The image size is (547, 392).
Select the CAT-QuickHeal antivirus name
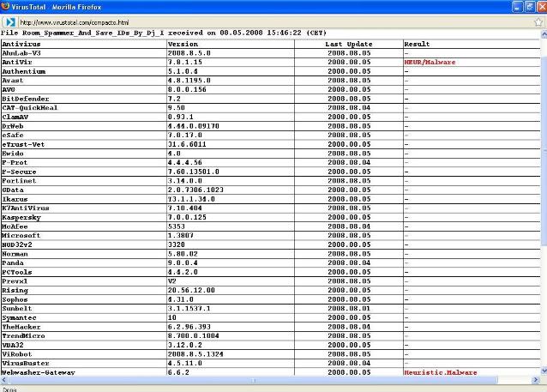(30, 108)
